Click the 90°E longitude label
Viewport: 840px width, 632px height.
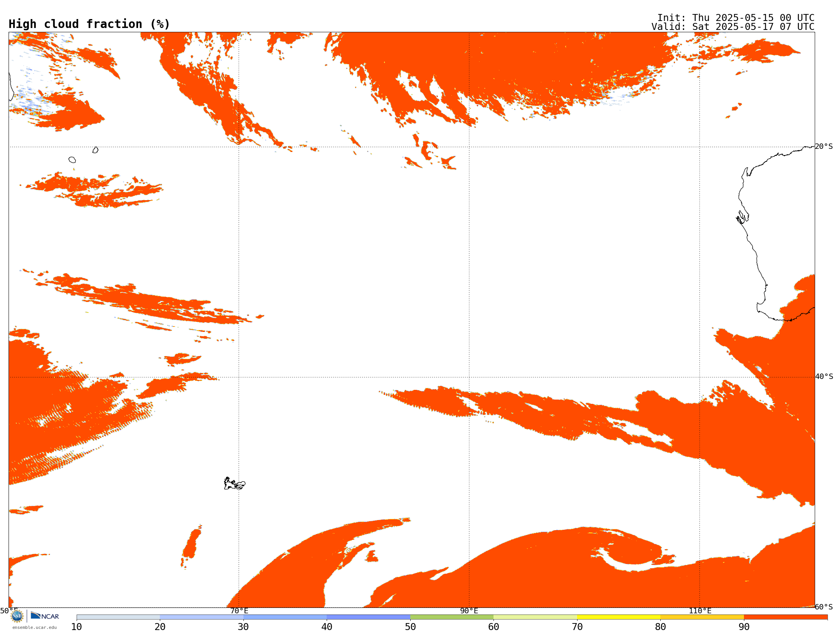pyautogui.click(x=469, y=611)
